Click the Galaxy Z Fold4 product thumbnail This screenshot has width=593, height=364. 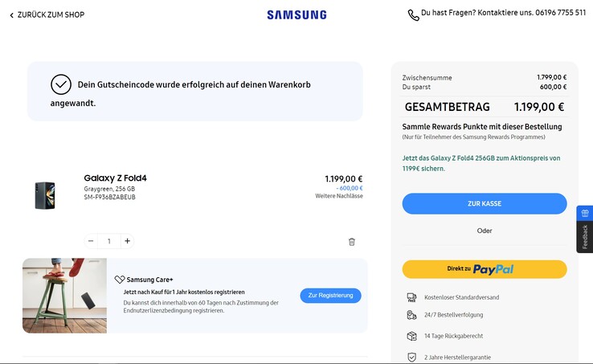tap(45, 194)
